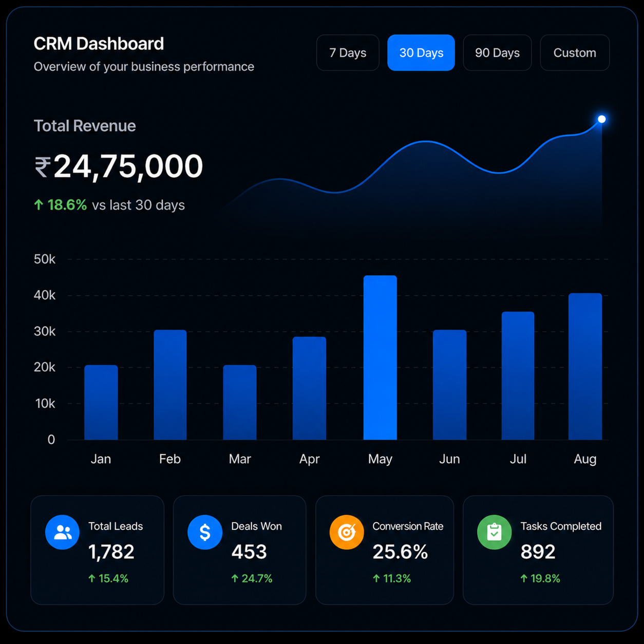Click the up arrow next to 11.3%

point(376,578)
